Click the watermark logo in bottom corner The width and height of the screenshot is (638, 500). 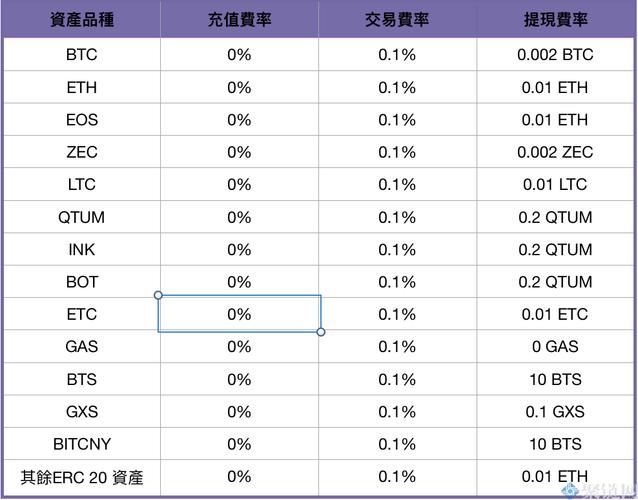(598, 490)
